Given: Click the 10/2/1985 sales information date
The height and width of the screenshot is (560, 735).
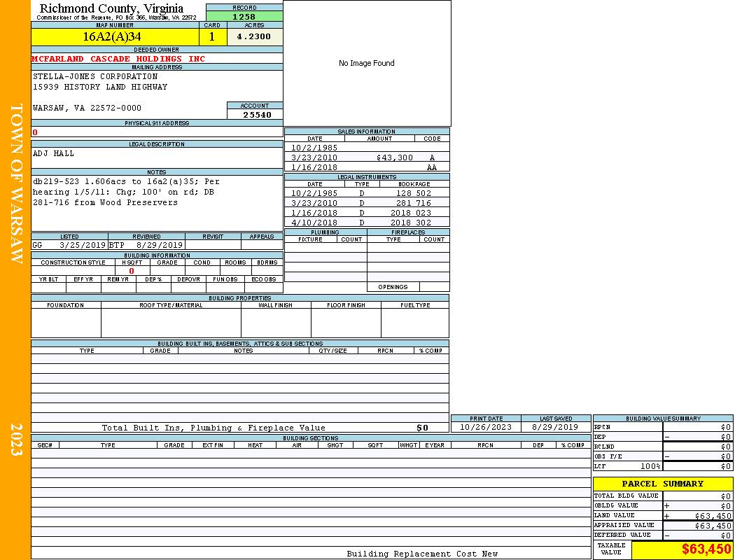Looking at the screenshot, I should 314,148.
